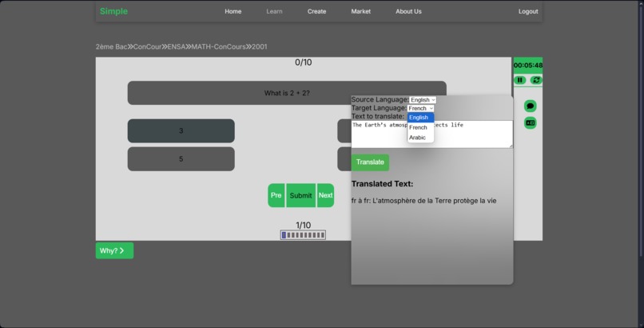Click the 1/10 question counter
The height and width of the screenshot is (328, 644).
[x=303, y=226]
